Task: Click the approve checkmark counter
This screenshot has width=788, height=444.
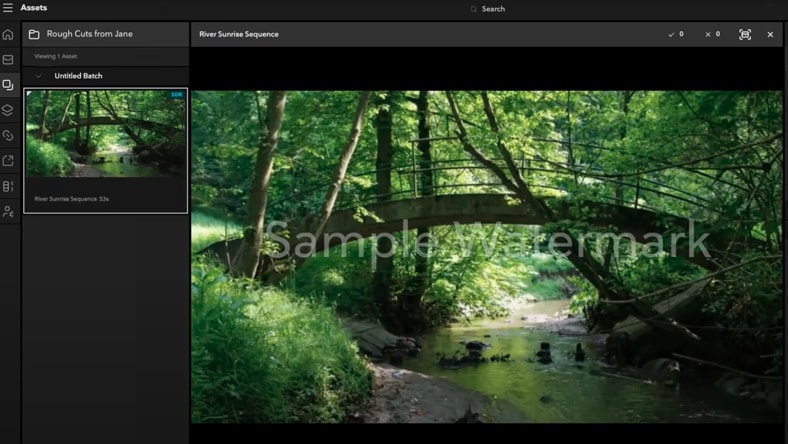Action: click(x=675, y=34)
